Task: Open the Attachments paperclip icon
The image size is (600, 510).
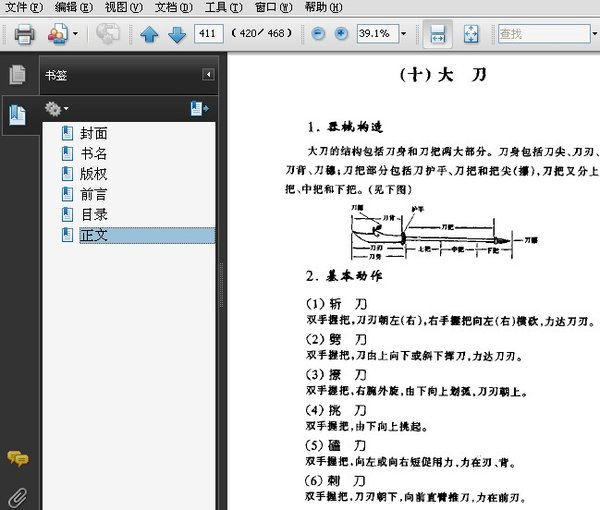Action: click(x=18, y=498)
